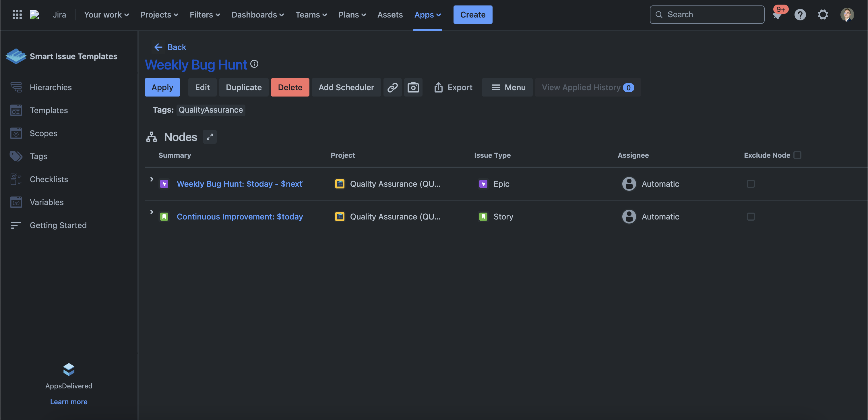This screenshot has width=868, height=420.
Task: Open the Jira app switcher grid
Action: 17,14
